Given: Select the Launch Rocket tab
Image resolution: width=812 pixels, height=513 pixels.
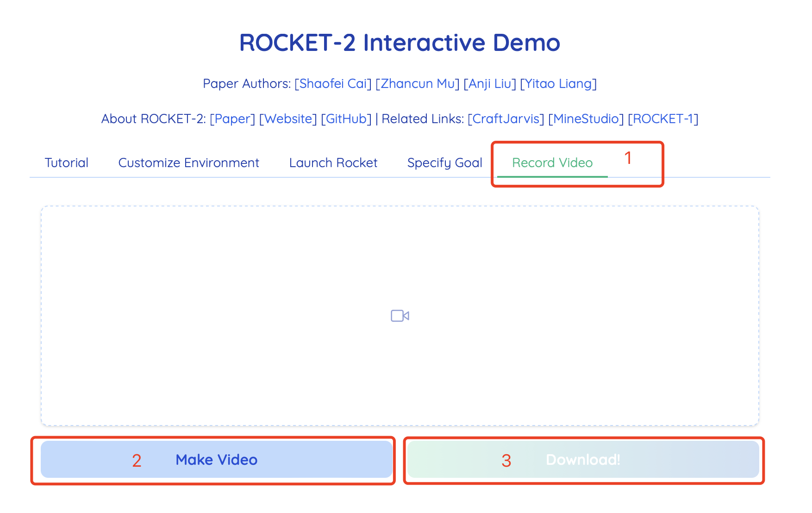Looking at the screenshot, I should click(333, 163).
